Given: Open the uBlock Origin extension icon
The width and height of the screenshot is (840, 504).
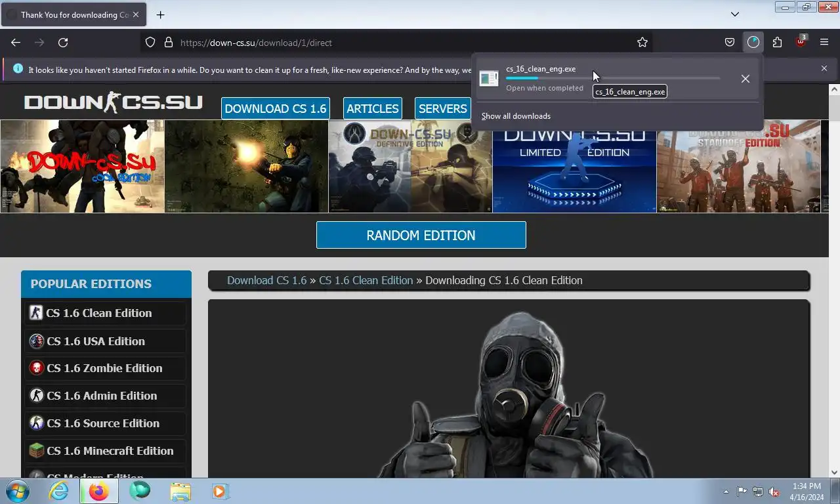Looking at the screenshot, I should (801, 43).
